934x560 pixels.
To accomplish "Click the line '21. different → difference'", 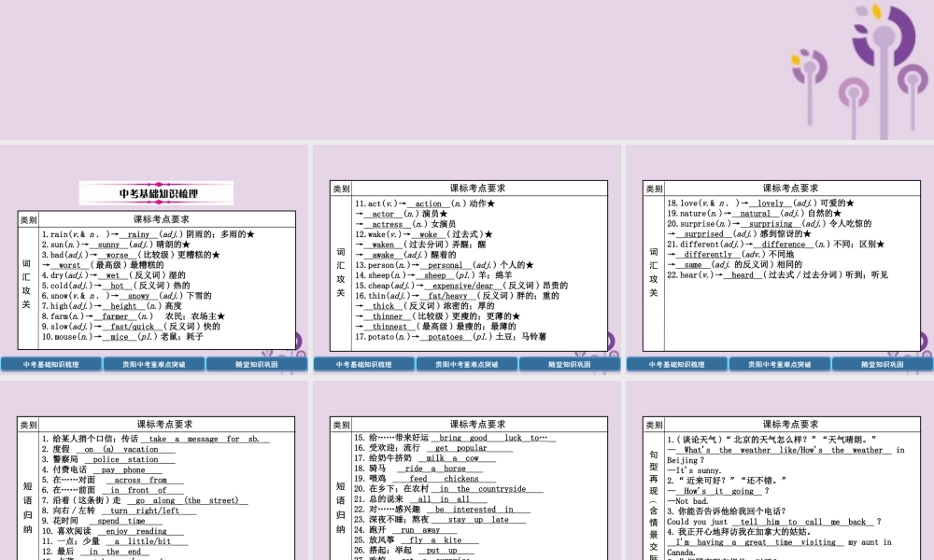I will tap(775, 244).
